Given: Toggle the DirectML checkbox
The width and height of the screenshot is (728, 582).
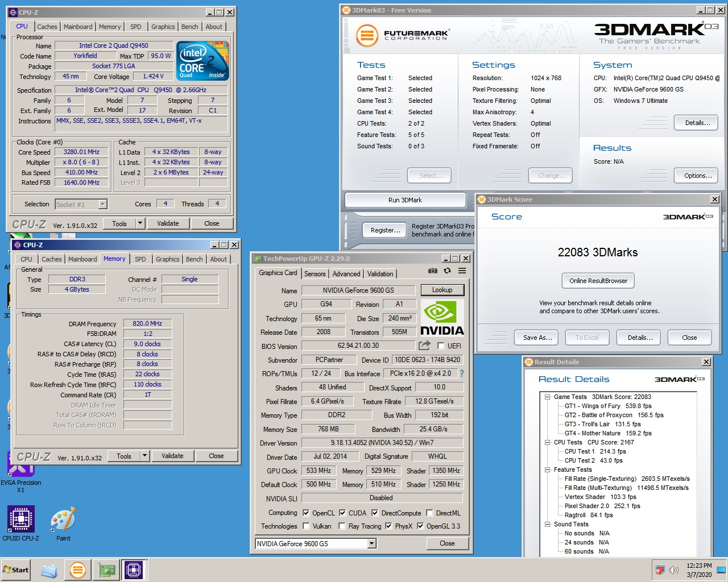Looking at the screenshot, I should pyautogui.click(x=429, y=513).
